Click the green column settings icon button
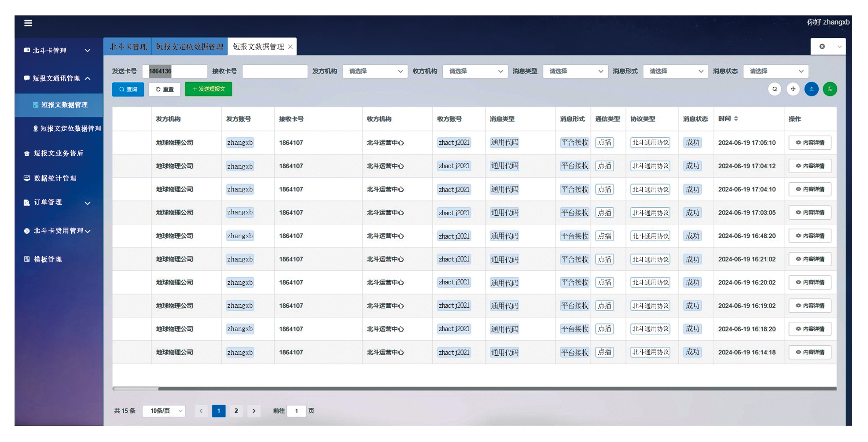Screen dimensions: 868x442 [830, 89]
